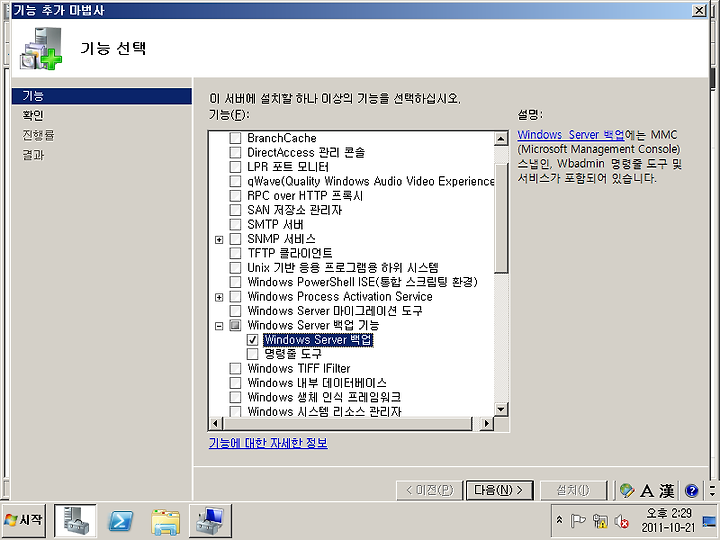Launch Windows PowerShell from the taskbar
Viewport: 720px width, 540px height.
tap(120, 521)
